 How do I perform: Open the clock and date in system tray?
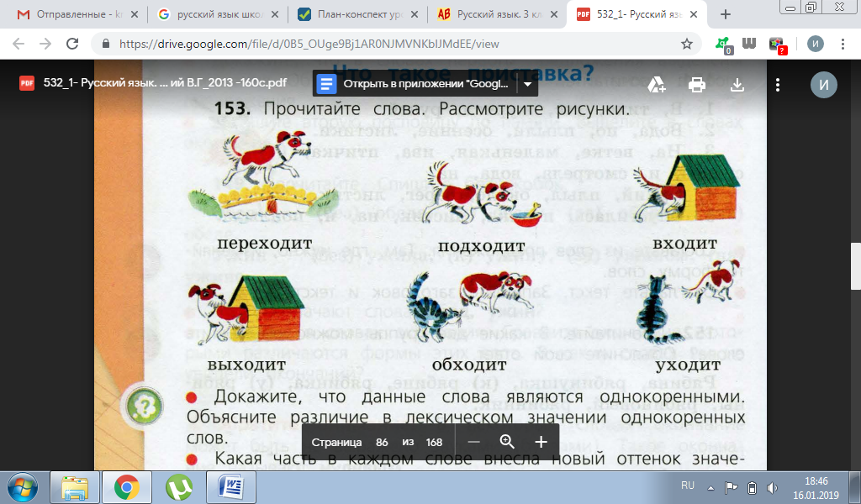pyautogui.click(x=816, y=487)
